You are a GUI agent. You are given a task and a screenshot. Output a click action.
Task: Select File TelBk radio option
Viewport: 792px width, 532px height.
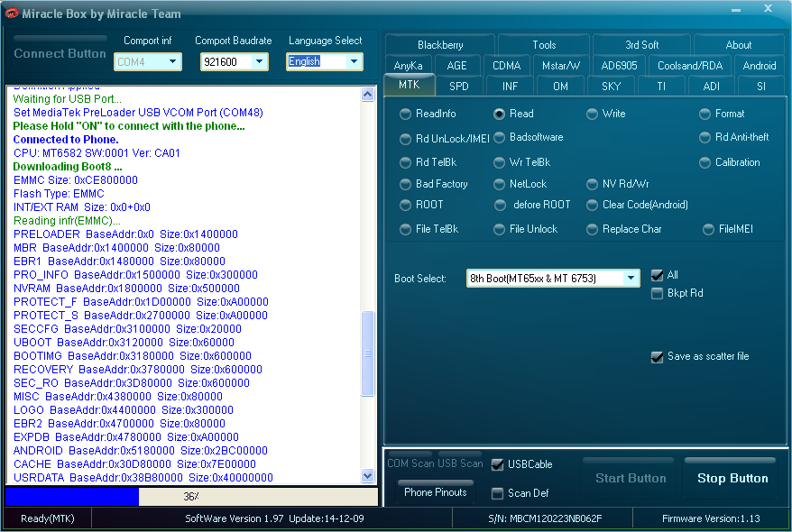(405, 230)
